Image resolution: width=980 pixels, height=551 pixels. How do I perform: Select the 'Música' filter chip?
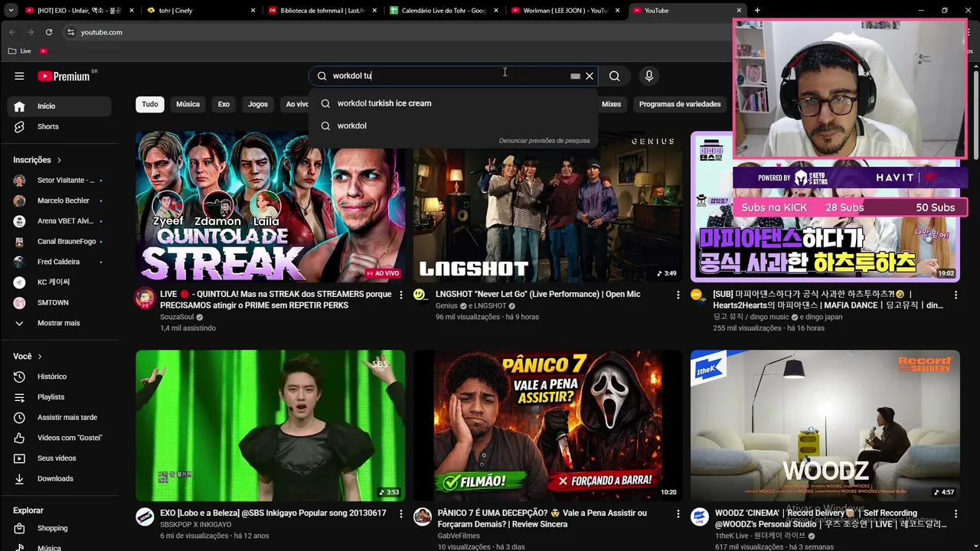tap(188, 104)
